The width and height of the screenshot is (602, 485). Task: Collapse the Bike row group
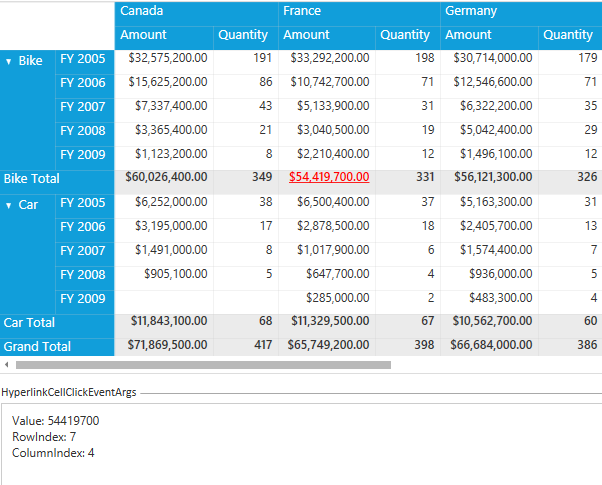point(9,61)
